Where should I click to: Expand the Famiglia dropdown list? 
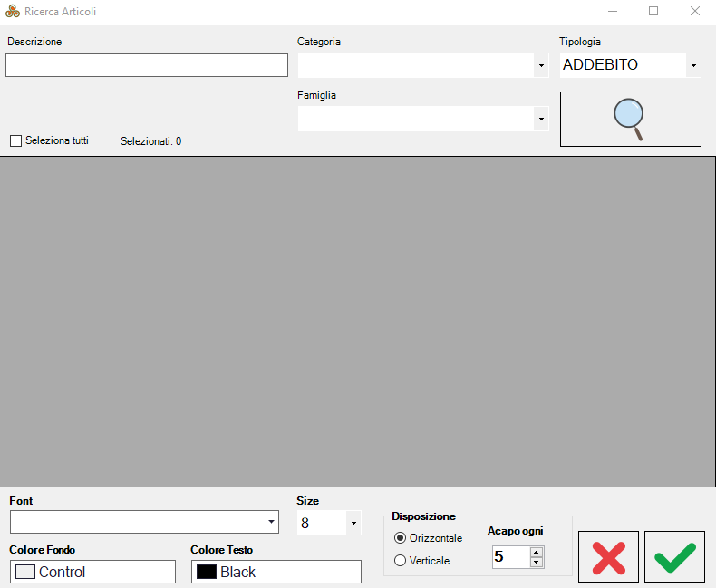click(541, 119)
